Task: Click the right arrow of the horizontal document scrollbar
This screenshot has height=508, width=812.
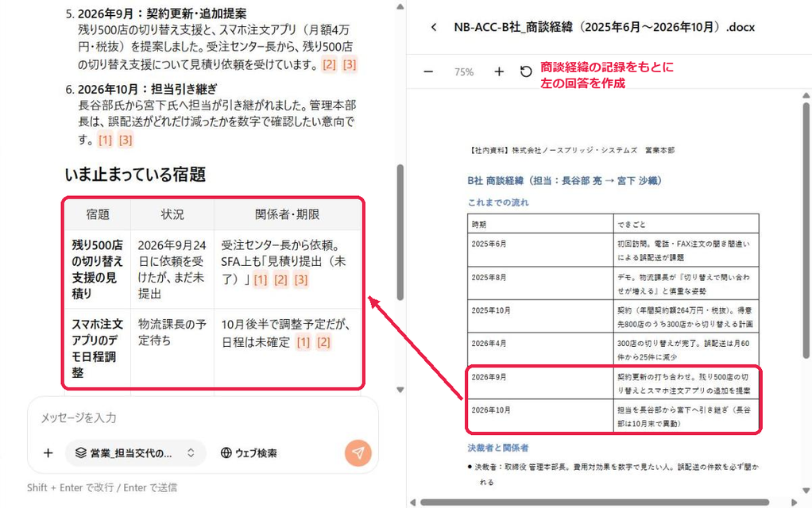Action: tap(795, 502)
